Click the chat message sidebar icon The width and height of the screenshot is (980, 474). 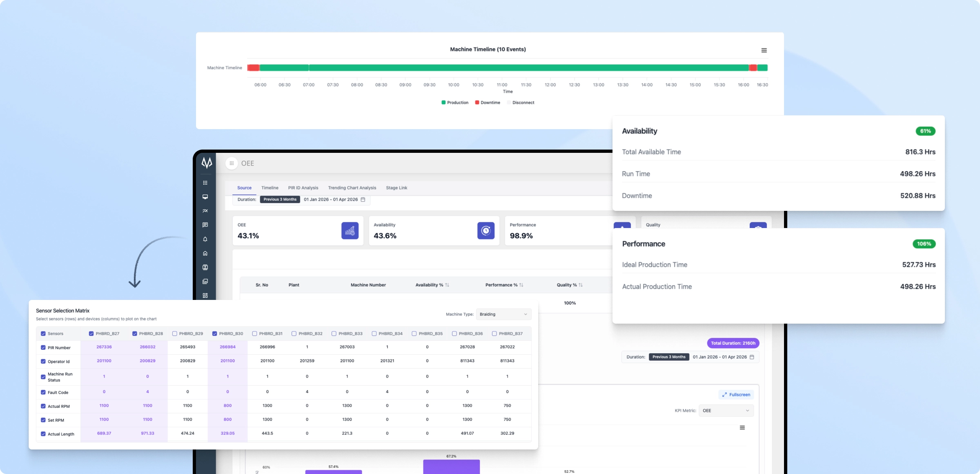point(205,225)
